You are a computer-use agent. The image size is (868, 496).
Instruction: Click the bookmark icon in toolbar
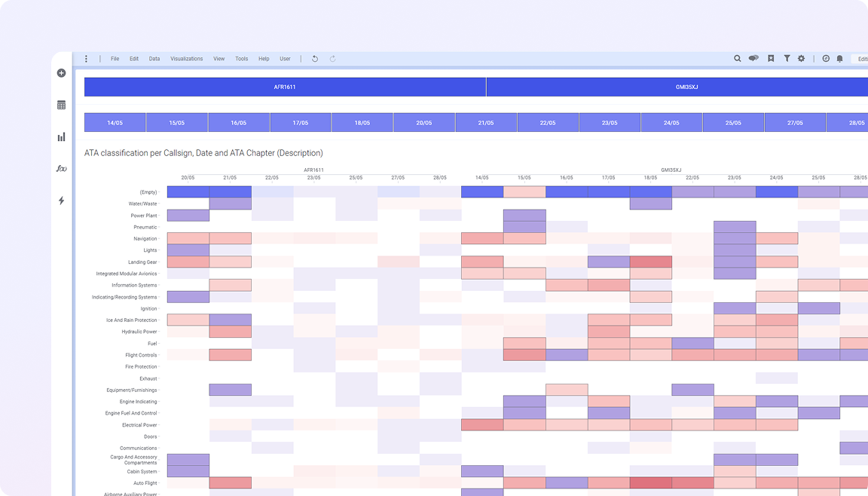point(771,59)
